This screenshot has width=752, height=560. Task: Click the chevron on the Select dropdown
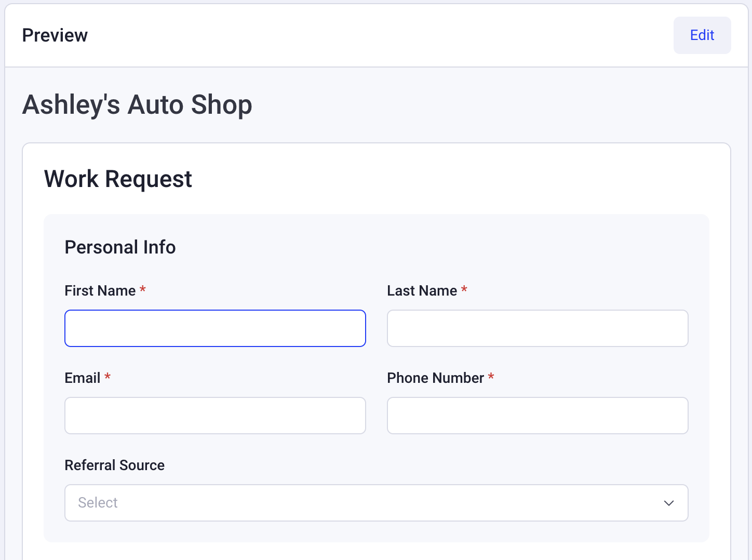(668, 503)
